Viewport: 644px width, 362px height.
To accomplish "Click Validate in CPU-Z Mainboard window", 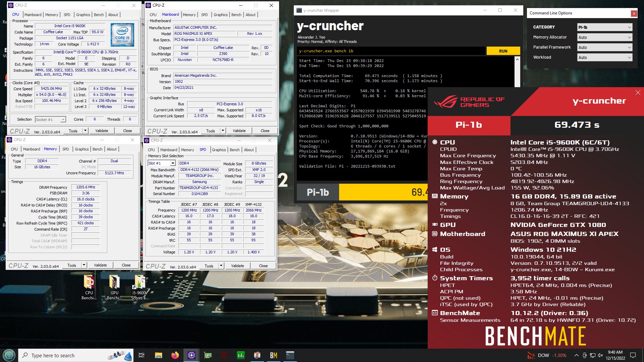I will 239,131.
